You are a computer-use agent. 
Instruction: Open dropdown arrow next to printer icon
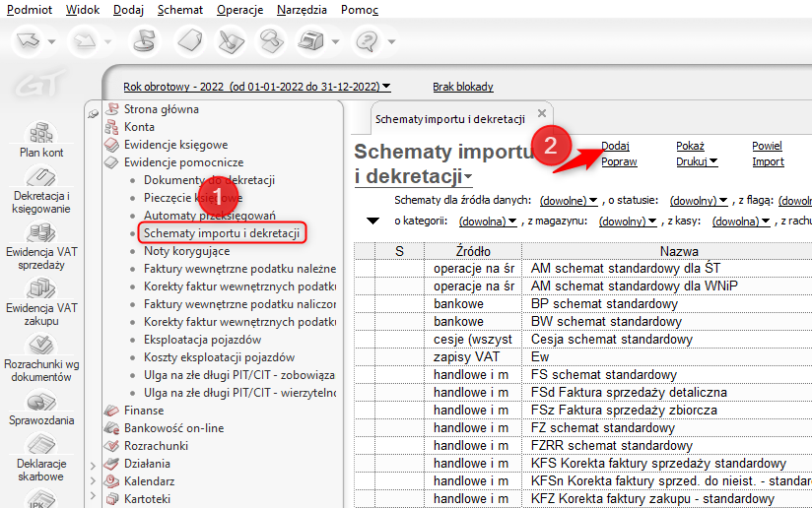[x=336, y=41]
